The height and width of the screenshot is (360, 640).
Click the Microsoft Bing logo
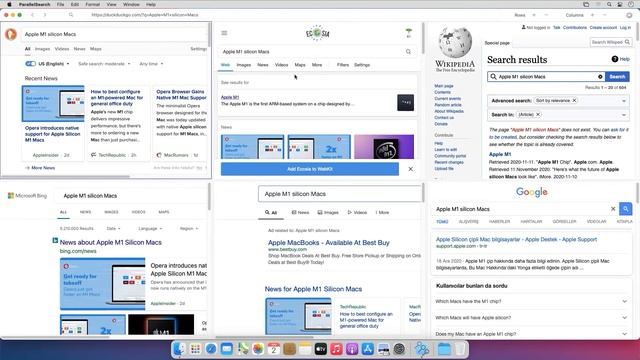(27, 196)
